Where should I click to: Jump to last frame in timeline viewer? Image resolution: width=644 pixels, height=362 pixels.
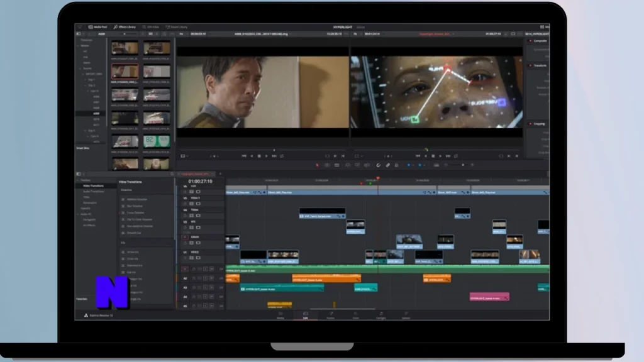coord(448,156)
